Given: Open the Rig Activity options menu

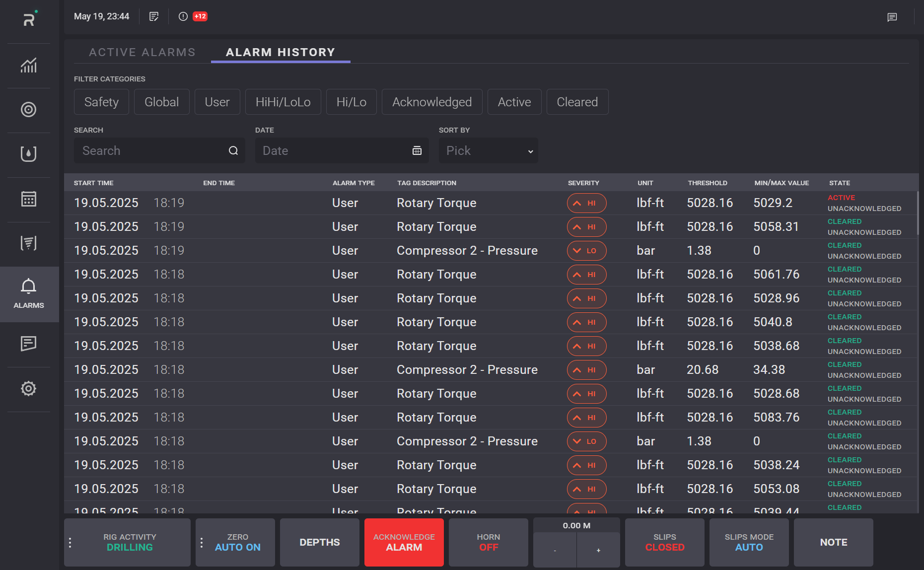Looking at the screenshot, I should tap(70, 543).
